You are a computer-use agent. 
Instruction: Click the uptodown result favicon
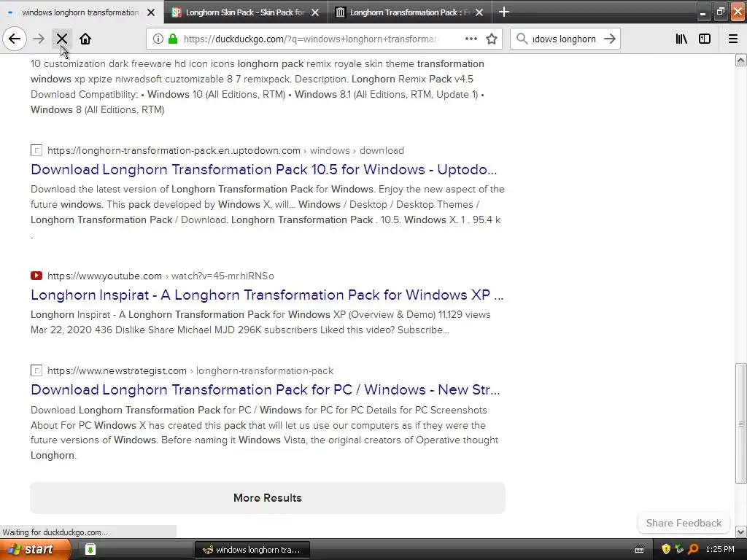36,150
